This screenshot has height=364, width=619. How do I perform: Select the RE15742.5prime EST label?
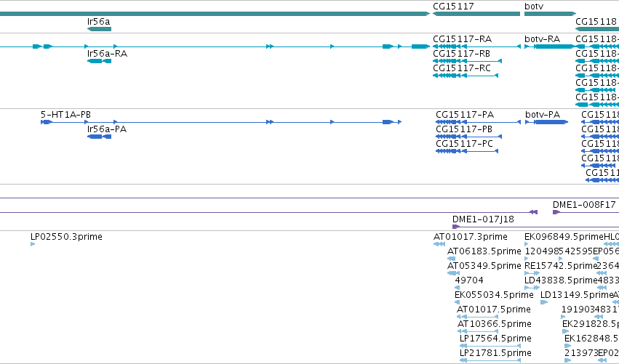coord(560,266)
